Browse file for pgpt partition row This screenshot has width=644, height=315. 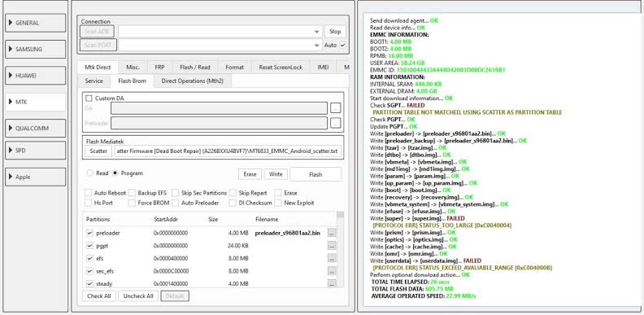coord(332,246)
